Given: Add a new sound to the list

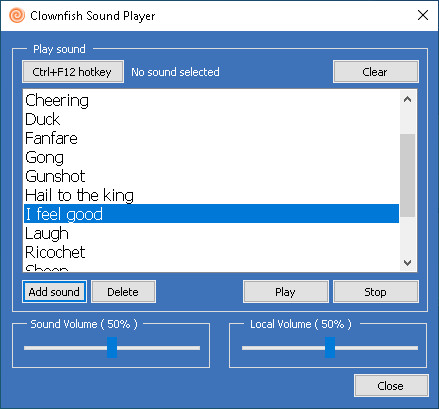Looking at the screenshot, I should (54, 292).
